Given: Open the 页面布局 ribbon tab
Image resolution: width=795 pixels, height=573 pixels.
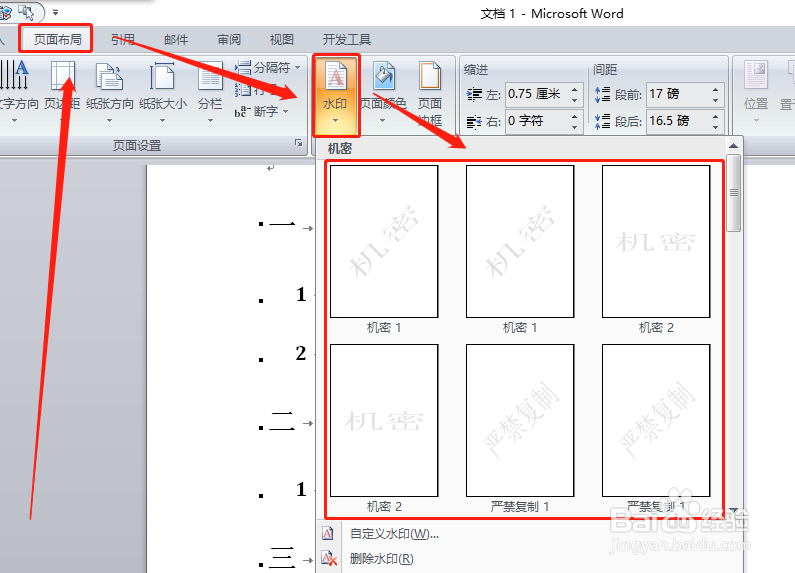Looking at the screenshot, I should pos(57,39).
